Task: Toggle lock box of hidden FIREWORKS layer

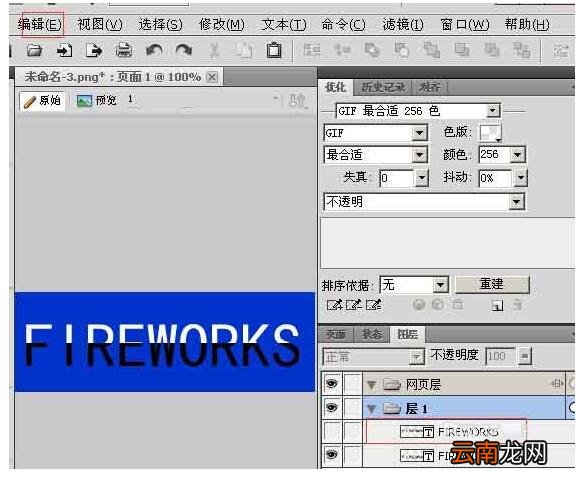Action: point(352,431)
